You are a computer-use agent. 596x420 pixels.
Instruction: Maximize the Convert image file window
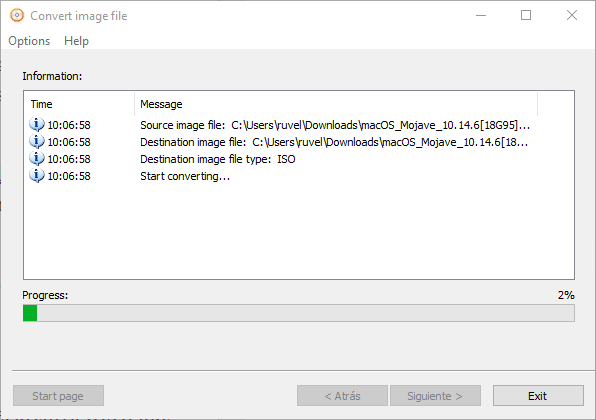[526, 16]
